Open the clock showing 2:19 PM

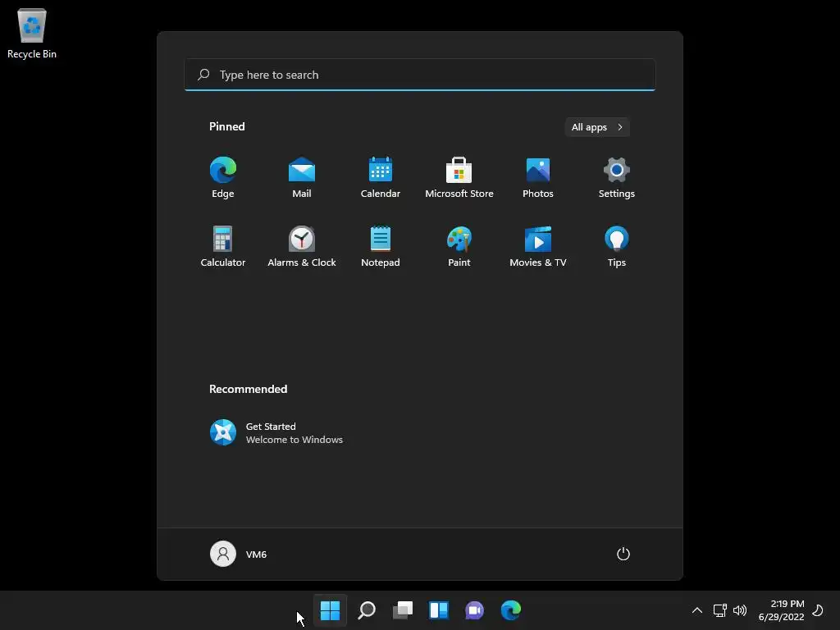click(x=781, y=610)
